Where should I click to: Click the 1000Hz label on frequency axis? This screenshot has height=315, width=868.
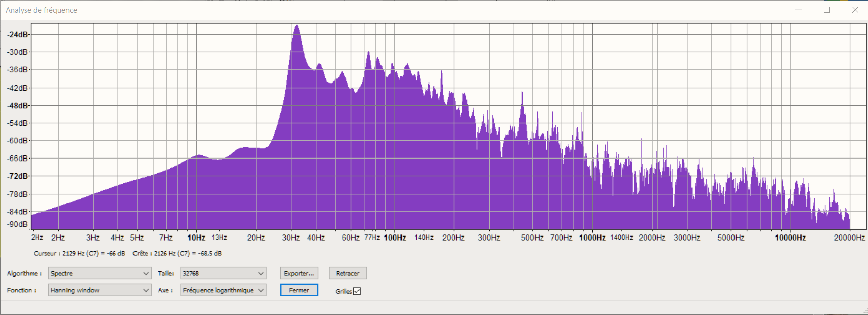tap(592, 238)
